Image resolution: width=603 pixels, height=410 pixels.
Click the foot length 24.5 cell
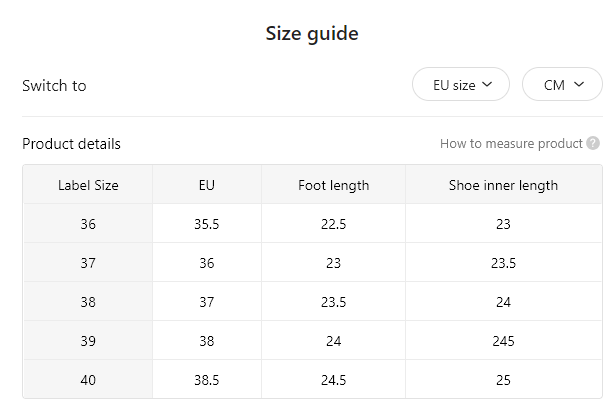(333, 380)
